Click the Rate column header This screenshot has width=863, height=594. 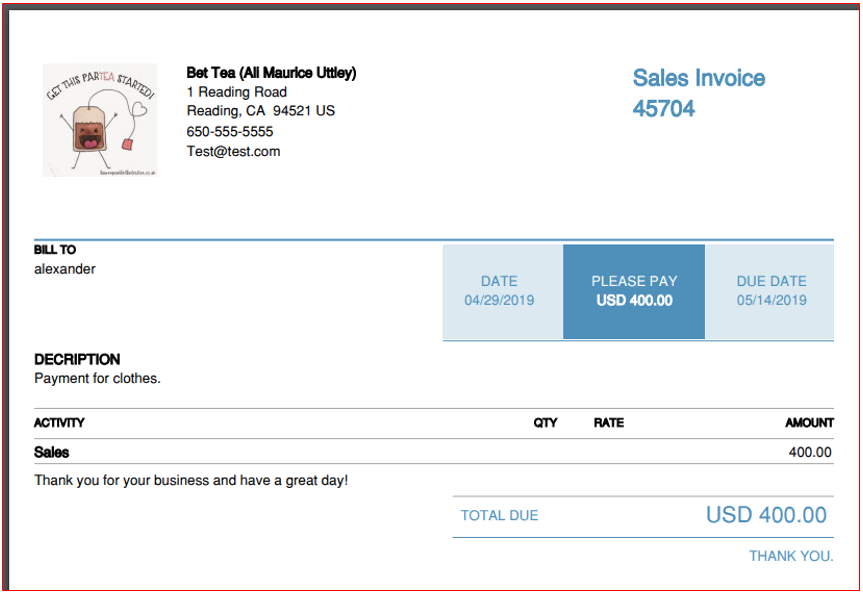coord(609,423)
